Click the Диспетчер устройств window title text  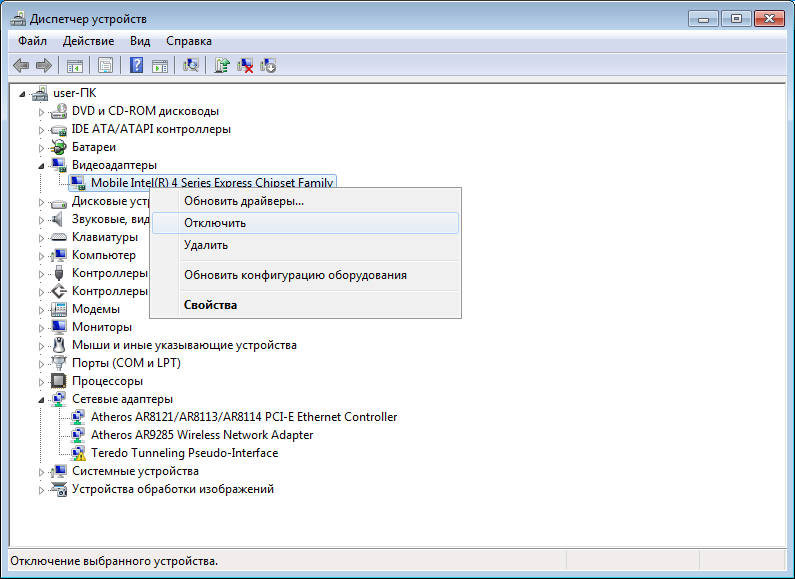(x=88, y=19)
